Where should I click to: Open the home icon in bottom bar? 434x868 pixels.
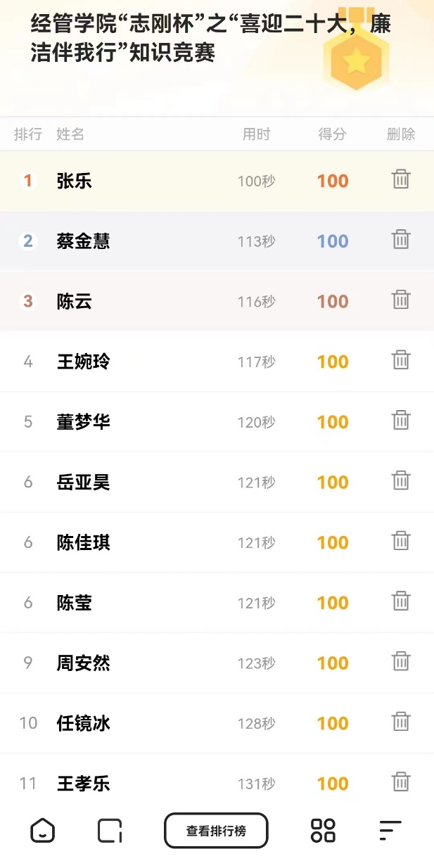coord(42,831)
